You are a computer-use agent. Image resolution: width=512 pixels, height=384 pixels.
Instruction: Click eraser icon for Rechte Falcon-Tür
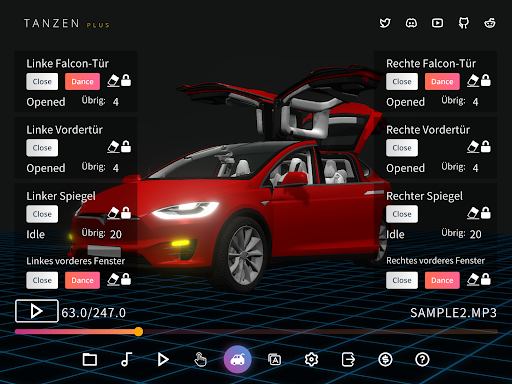click(x=473, y=81)
